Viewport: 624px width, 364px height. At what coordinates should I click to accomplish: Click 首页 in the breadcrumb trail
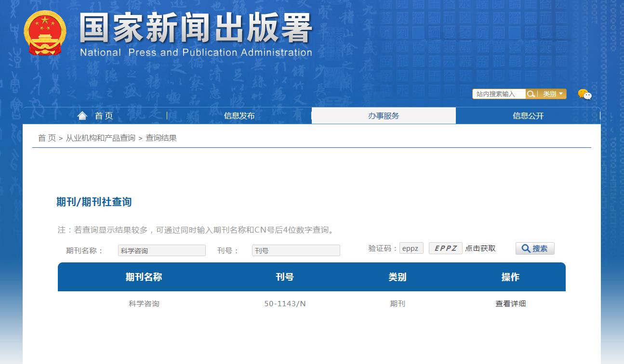coord(46,138)
